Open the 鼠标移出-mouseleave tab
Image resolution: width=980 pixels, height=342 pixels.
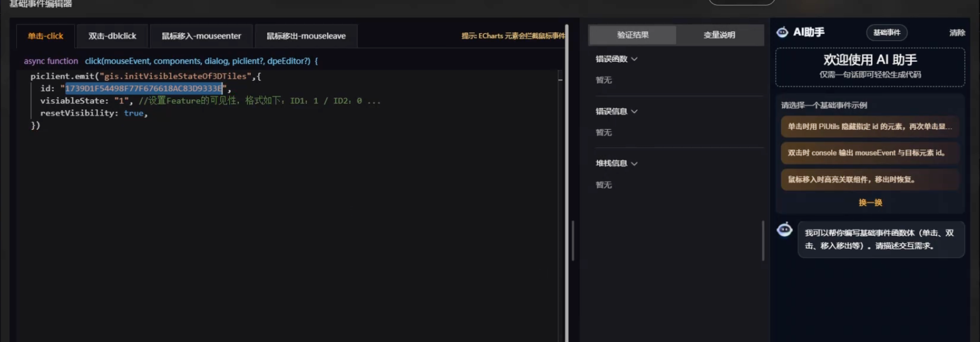pos(306,36)
